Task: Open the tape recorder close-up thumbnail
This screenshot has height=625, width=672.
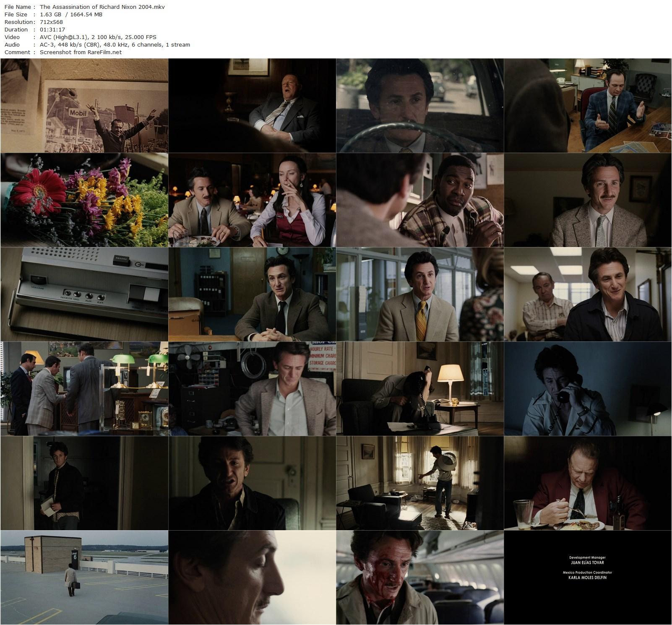Action: [84, 294]
